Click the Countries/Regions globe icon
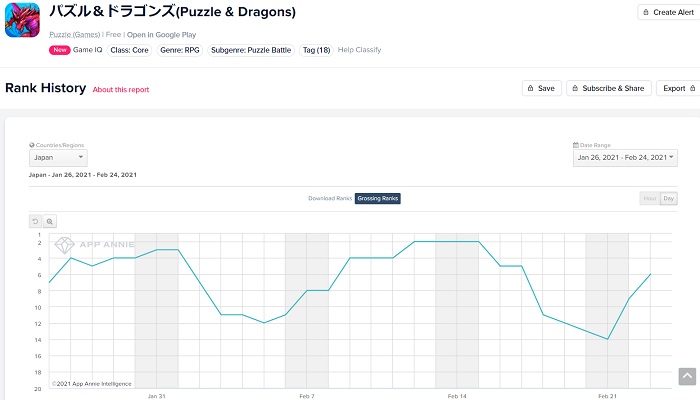This screenshot has width=700, height=400. [32, 145]
